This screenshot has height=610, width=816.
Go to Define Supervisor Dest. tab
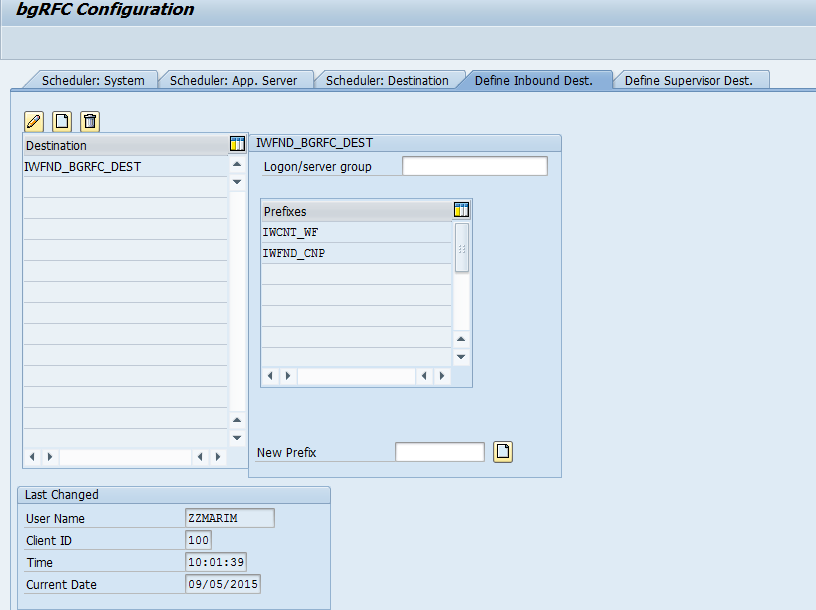click(x=688, y=80)
